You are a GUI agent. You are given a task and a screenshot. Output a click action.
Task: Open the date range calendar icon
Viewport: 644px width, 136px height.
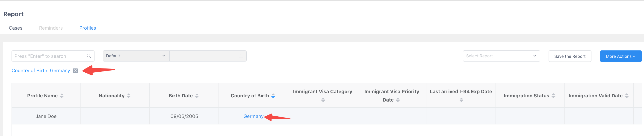(x=241, y=56)
